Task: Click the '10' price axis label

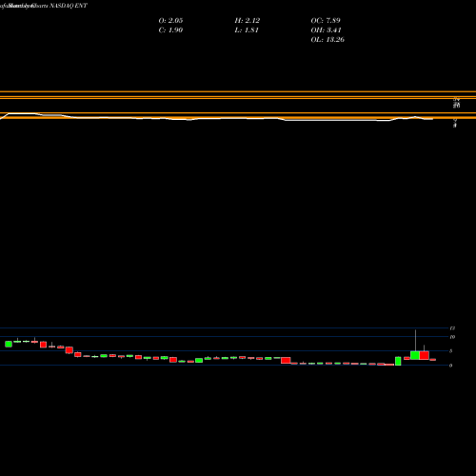Action: [x=452, y=337]
